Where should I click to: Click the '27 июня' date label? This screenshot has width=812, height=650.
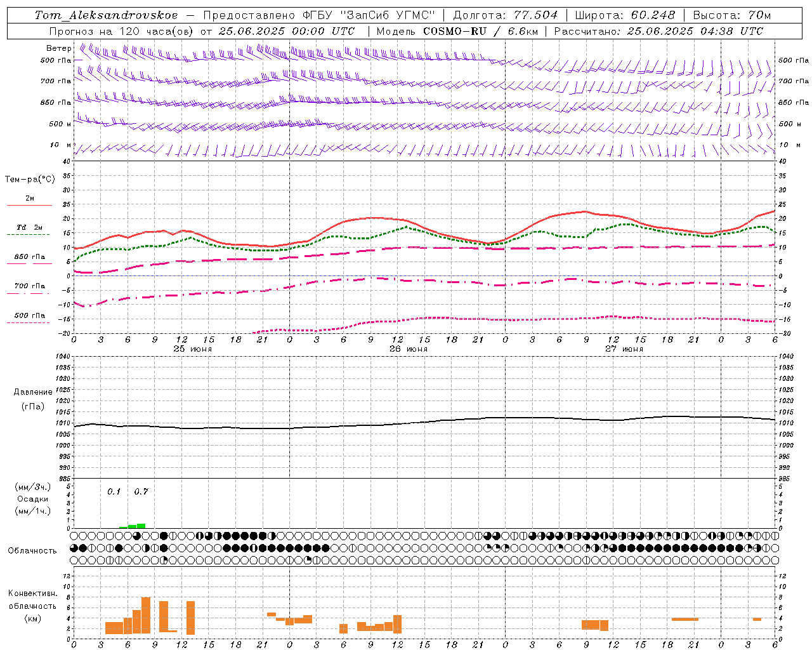pos(624,349)
